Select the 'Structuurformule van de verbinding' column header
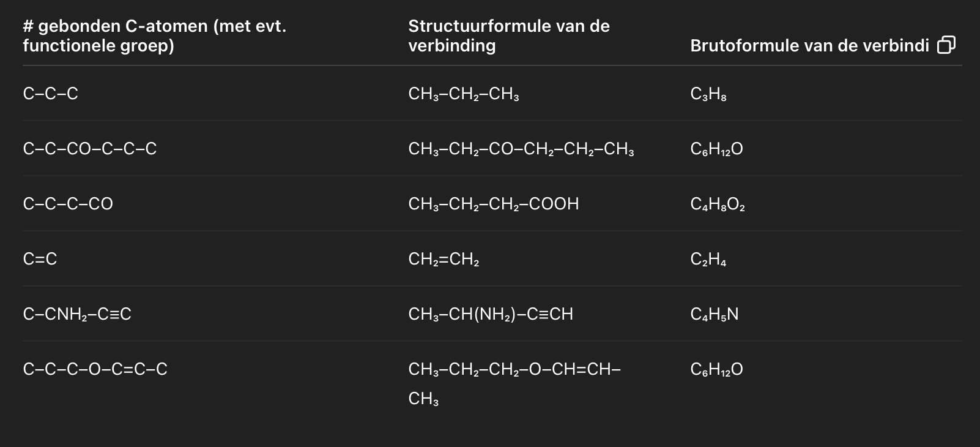Viewport: 980px width, 447px height. point(509,36)
